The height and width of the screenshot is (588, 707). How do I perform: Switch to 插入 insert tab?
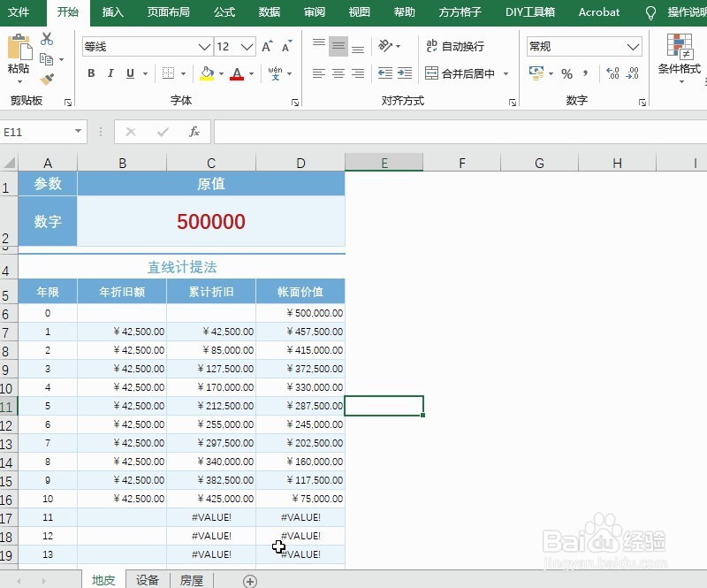point(113,12)
